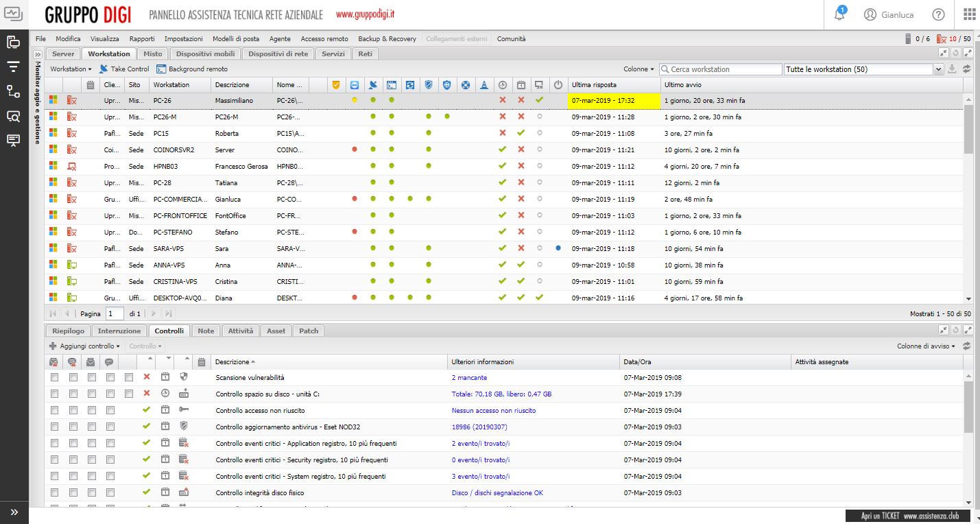This screenshot has width=980, height=524.
Task: Tick first checkbox for Scansione vulnerabilità
Action: [55, 377]
